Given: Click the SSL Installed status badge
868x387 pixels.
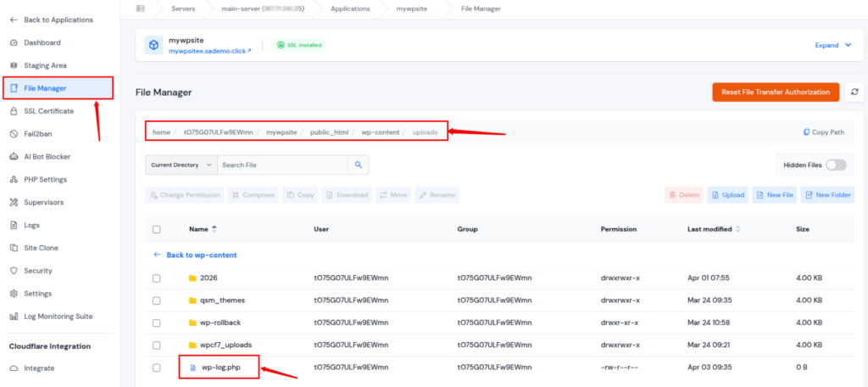Looking at the screenshot, I should click(299, 45).
